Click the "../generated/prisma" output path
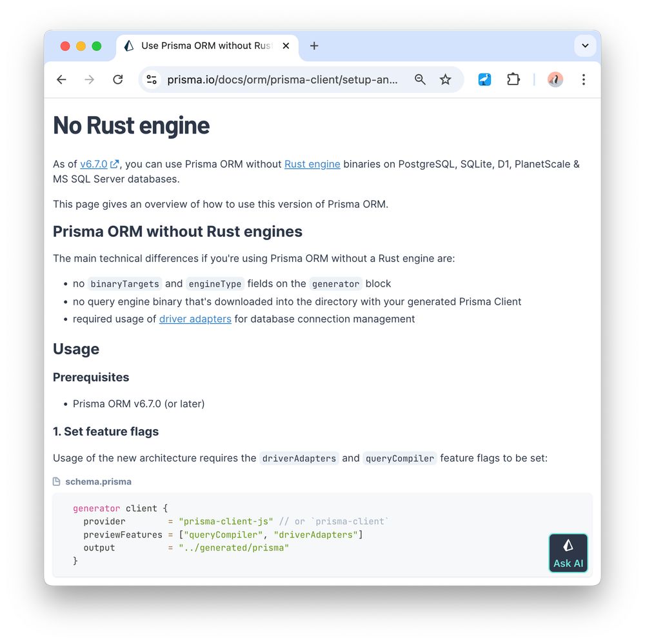The height and width of the screenshot is (644, 645). click(233, 548)
